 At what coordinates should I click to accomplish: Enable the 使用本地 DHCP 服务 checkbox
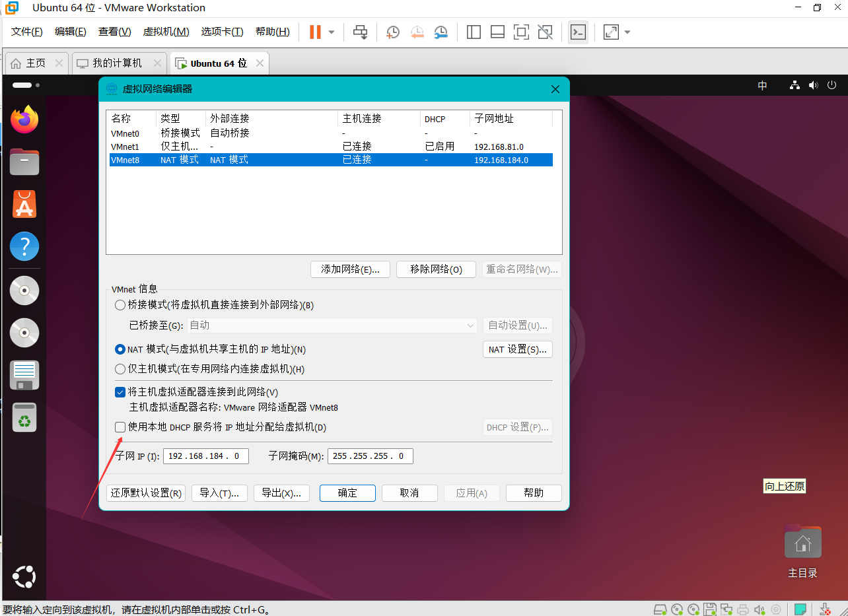point(120,427)
